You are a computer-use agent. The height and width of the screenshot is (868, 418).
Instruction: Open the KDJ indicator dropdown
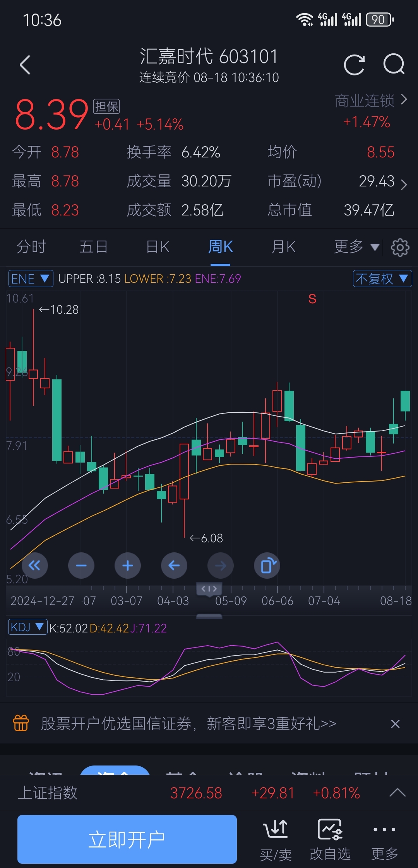click(28, 627)
